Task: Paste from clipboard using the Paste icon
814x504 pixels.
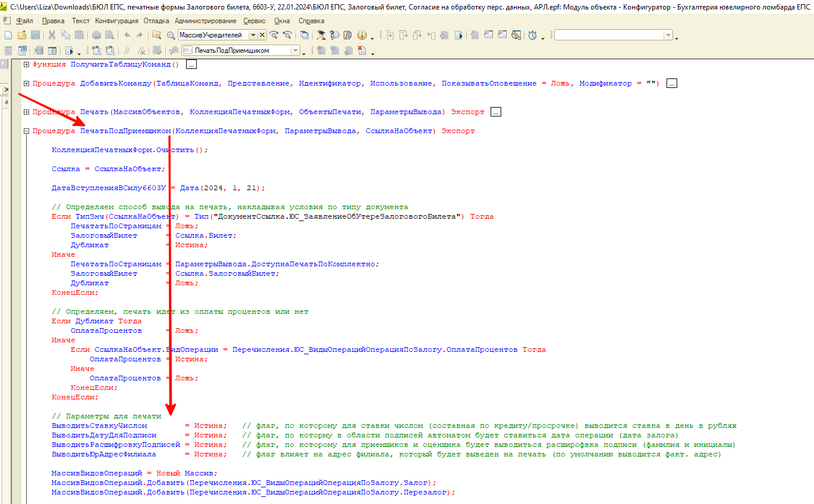Action: pos(79,35)
